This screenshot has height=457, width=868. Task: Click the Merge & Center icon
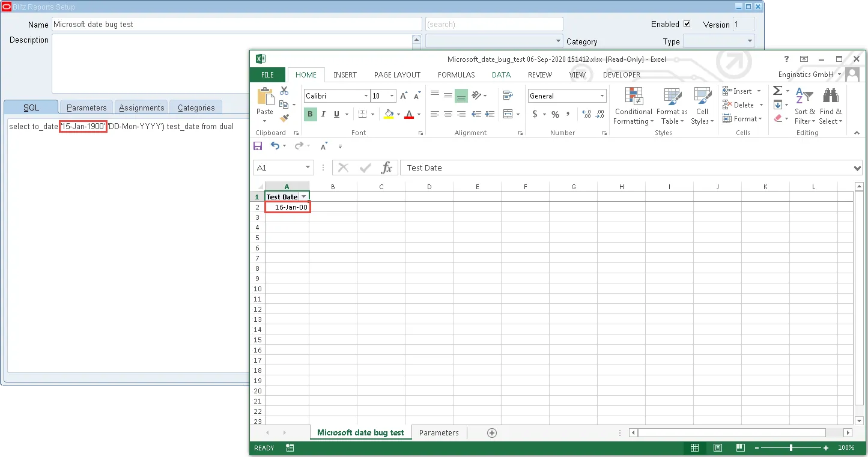(x=508, y=114)
